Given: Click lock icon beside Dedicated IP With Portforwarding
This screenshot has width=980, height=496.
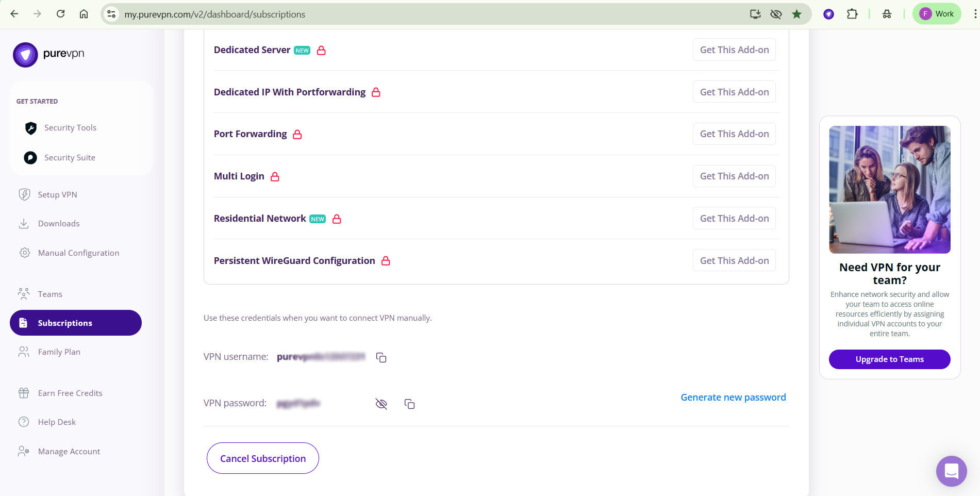Looking at the screenshot, I should click(376, 92).
